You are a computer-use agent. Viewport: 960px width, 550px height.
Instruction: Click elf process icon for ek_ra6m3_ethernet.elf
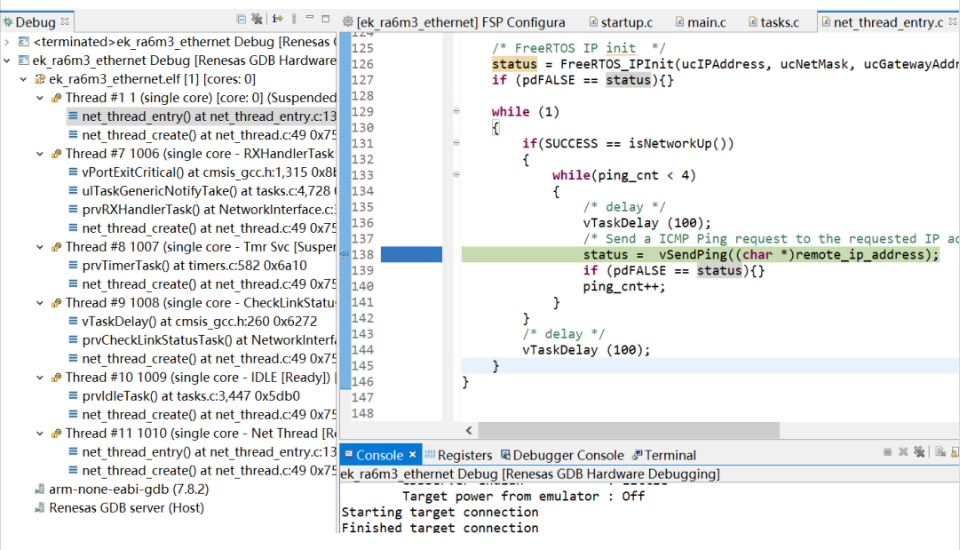40,79
